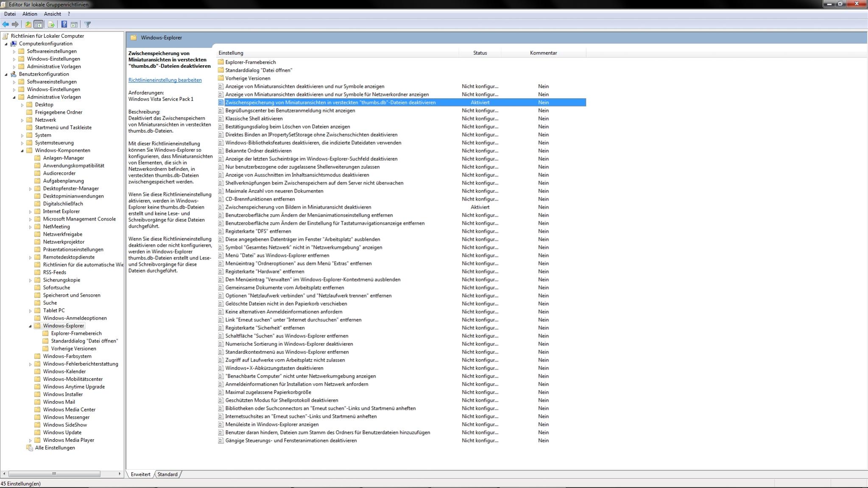Select the Klassische Shell aktivieren policy
The image size is (868, 488).
(254, 119)
